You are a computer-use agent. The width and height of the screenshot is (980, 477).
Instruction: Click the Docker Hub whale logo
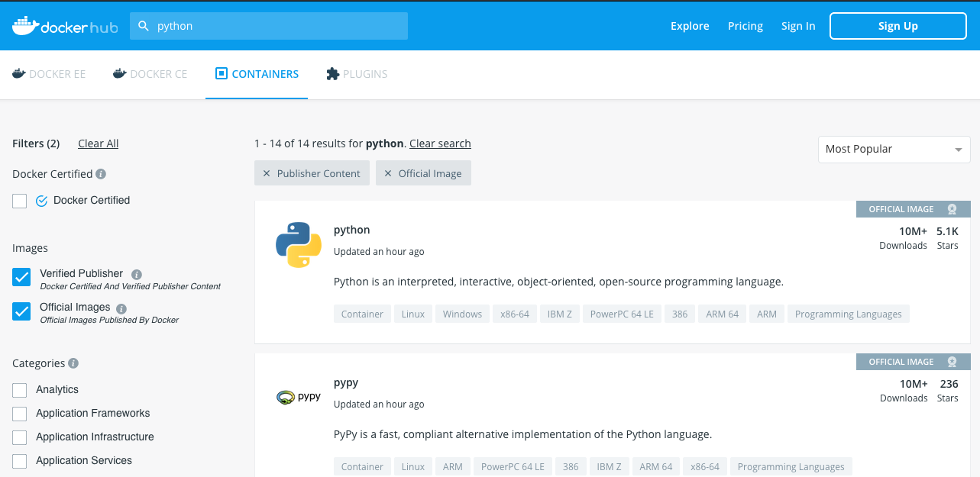point(27,24)
